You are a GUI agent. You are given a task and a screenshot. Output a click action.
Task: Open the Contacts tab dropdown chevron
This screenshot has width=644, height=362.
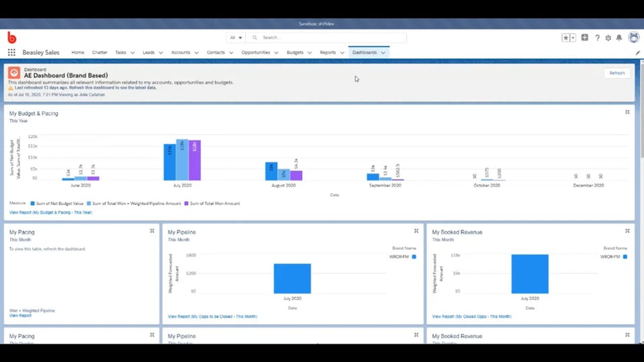tap(231, 52)
